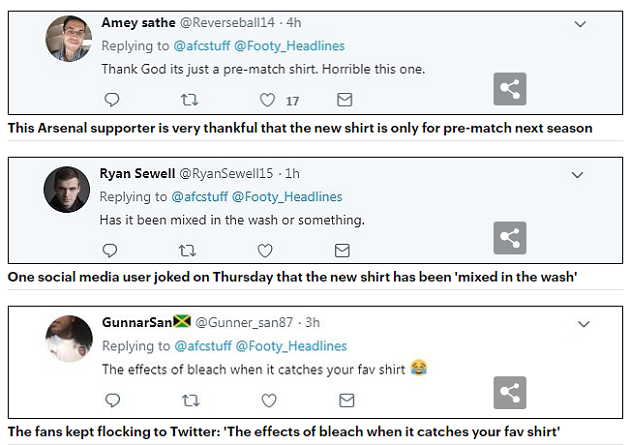Image resolution: width=630 pixels, height=445 pixels.
Task: Share Amey sathe's tweet using share button
Action: point(510,89)
